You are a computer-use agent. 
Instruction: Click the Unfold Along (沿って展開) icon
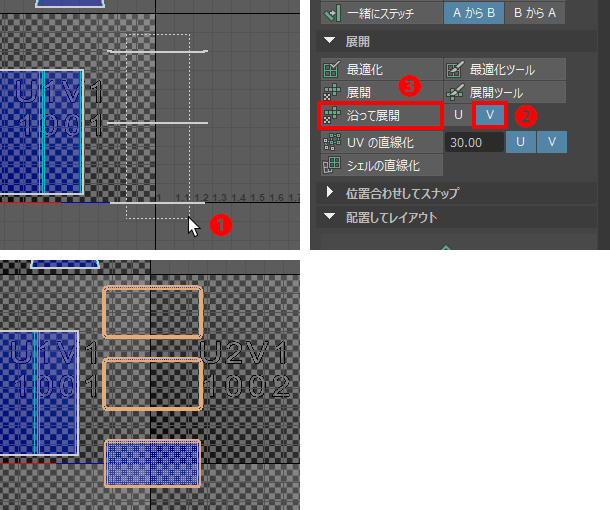coord(331,116)
